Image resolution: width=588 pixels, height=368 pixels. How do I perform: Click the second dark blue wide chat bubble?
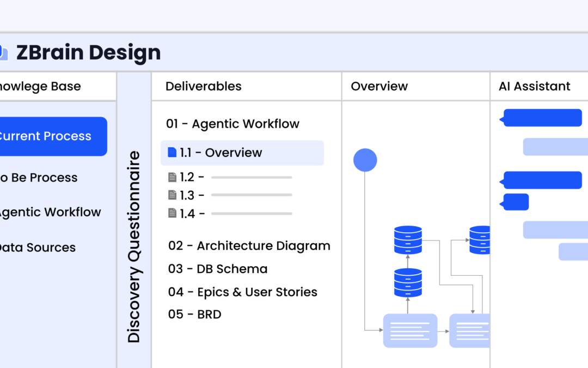pyautogui.click(x=541, y=180)
